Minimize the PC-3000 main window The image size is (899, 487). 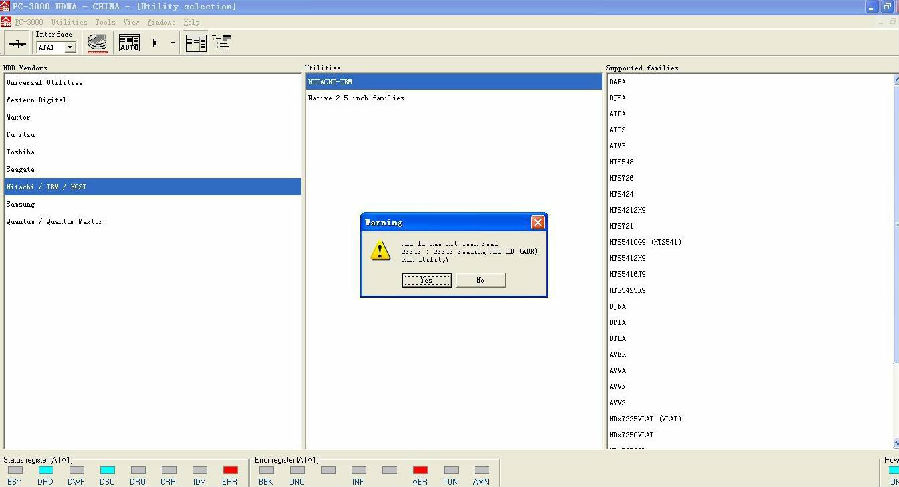point(871,7)
